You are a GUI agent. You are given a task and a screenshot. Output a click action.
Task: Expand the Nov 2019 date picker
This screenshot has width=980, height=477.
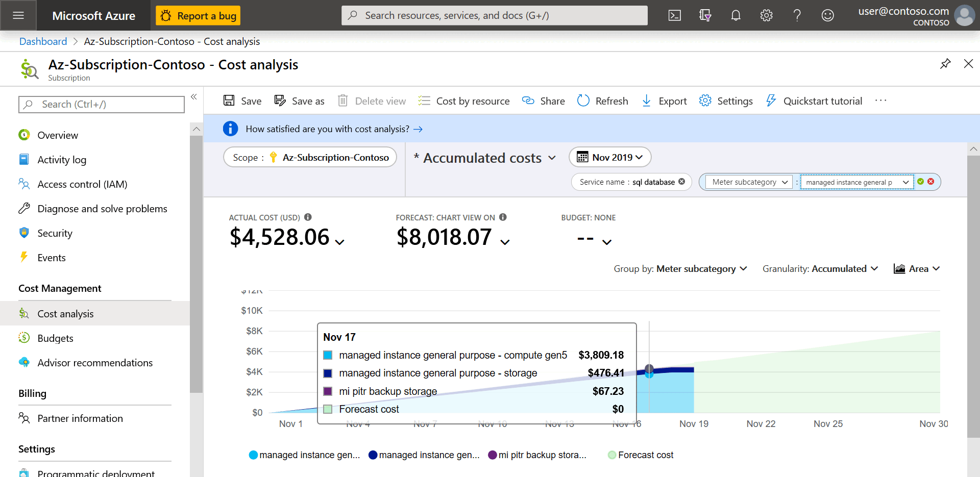pyautogui.click(x=610, y=157)
